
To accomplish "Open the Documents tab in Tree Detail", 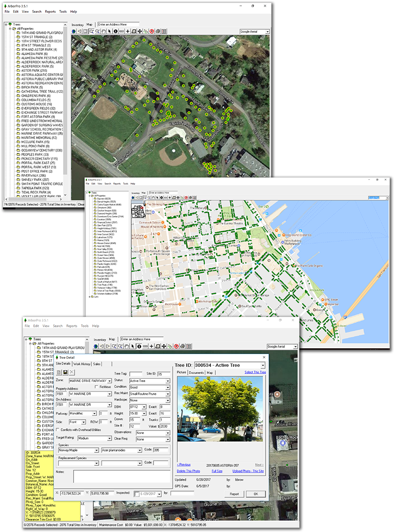I will (x=196, y=372).
